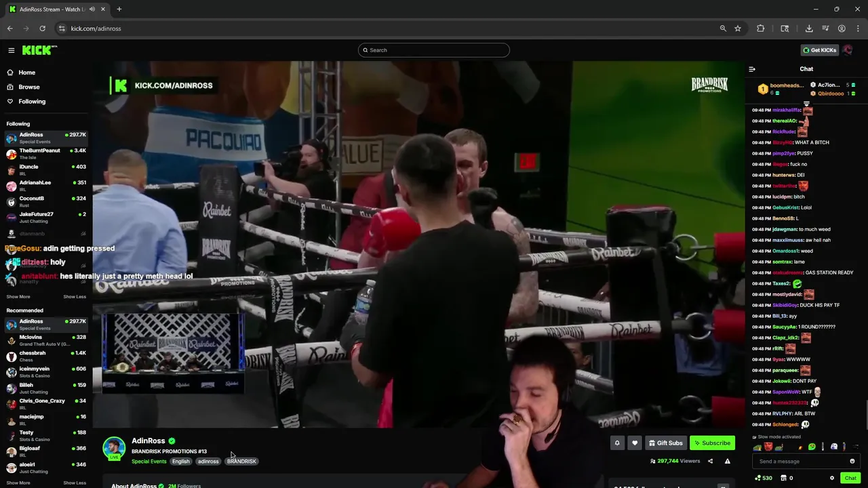Share the stream with share icon
868x488 pixels.
click(710, 461)
